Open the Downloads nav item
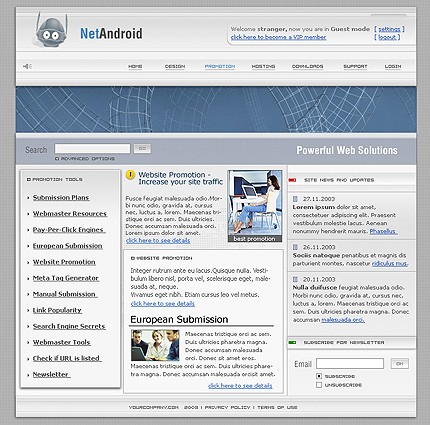430x425 pixels. [307, 66]
